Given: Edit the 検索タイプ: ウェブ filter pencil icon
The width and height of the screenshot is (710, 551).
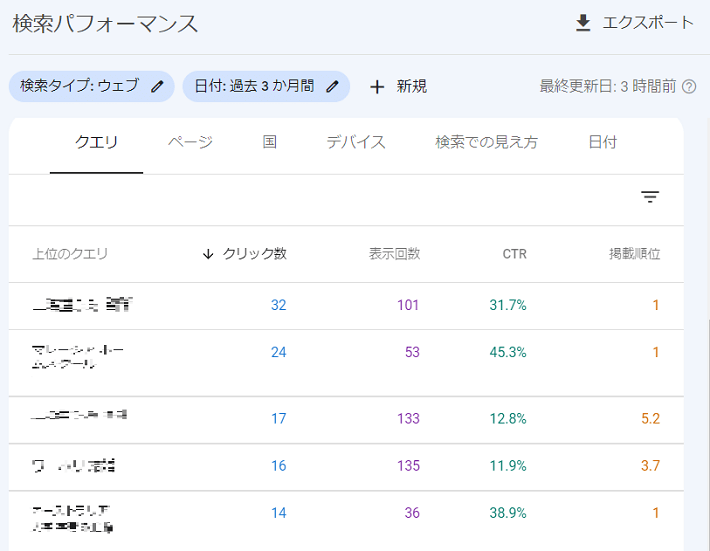Looking at the screenshot, I should [157, 86].
